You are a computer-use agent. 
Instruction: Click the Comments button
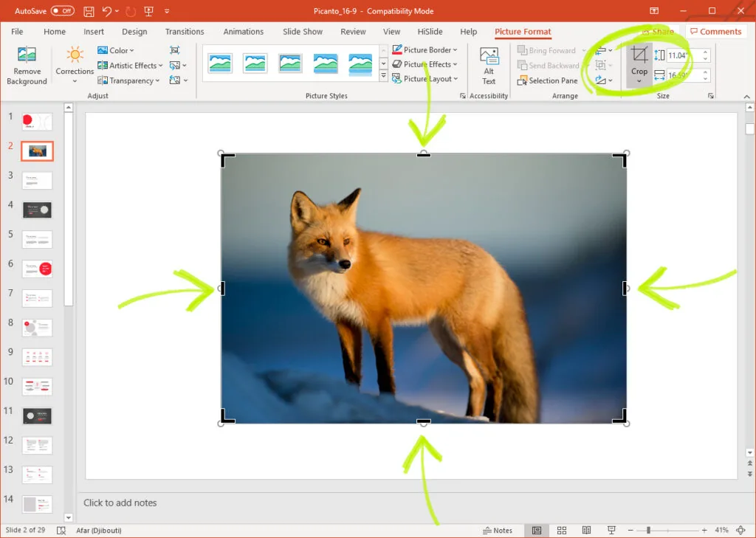click(716, 31)
